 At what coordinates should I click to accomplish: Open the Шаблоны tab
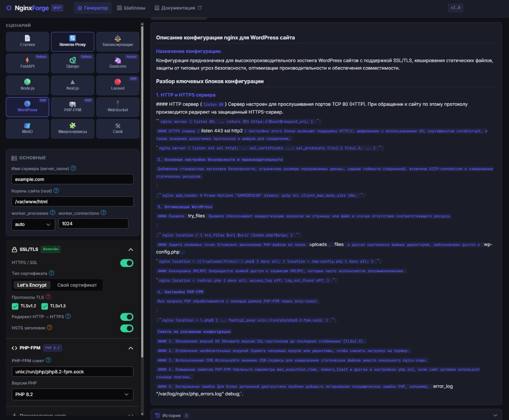pos(131,8)
